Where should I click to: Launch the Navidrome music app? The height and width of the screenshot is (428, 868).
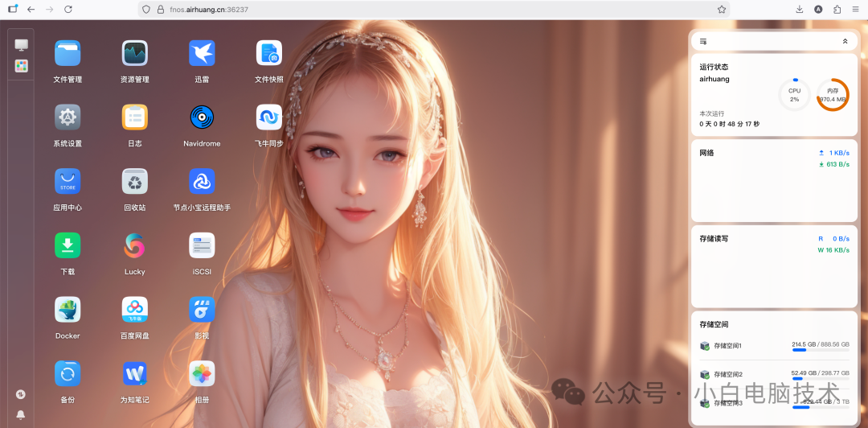202,117
